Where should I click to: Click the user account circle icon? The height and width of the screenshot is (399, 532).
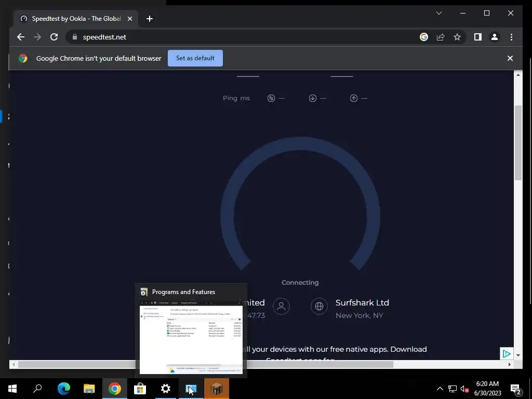tap(281, 306)
